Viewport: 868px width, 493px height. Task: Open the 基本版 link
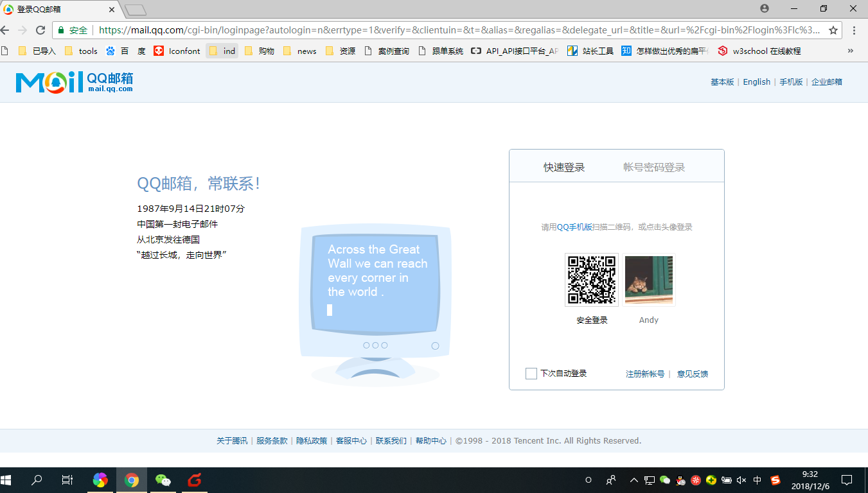[722, 82]
